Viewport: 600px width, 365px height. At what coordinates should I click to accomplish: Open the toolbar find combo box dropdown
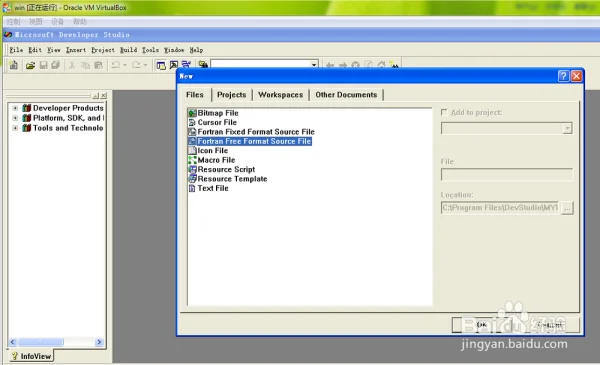click(314, 64)
